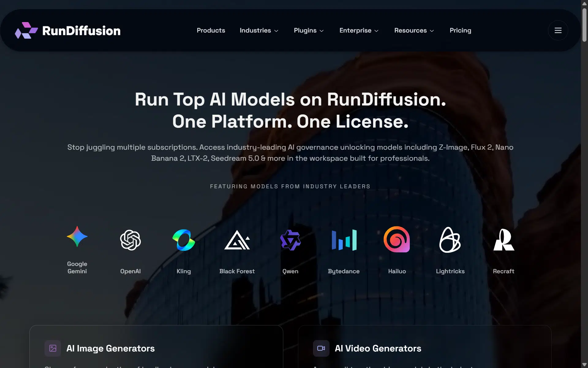Viewport: 588px width, 368px height.
Task: Select the OpenAI knot logo
Action: point(130,240)
